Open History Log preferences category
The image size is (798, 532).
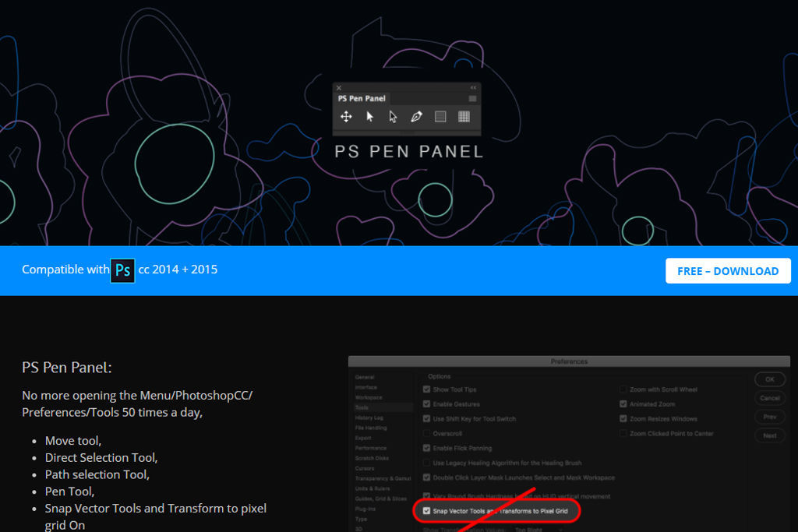click(369, 417)
